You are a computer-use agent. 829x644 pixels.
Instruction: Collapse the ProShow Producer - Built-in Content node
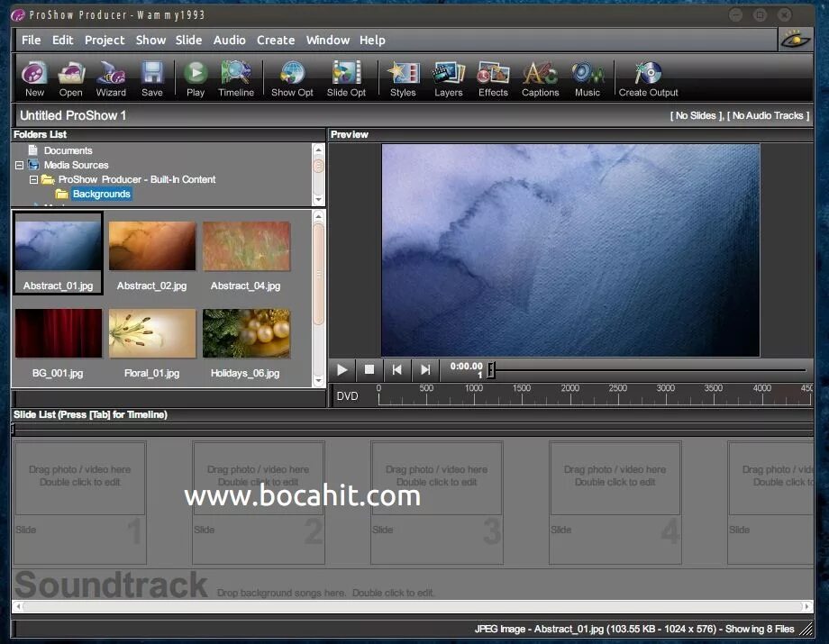pos(33,179)
